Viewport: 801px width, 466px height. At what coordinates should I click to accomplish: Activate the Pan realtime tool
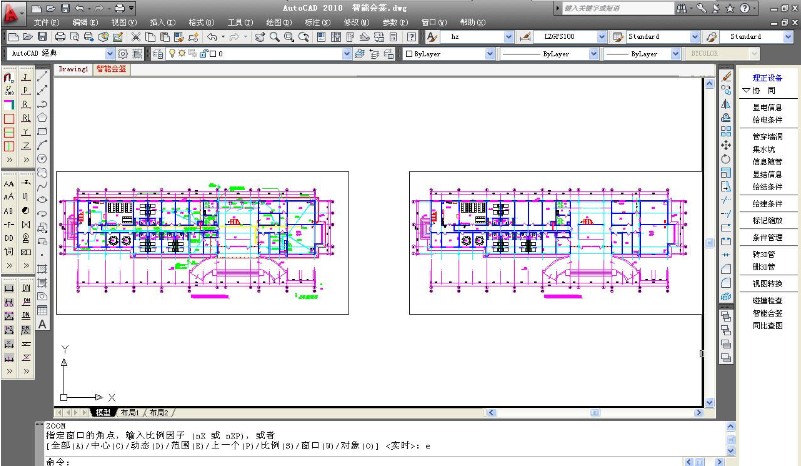260,37
